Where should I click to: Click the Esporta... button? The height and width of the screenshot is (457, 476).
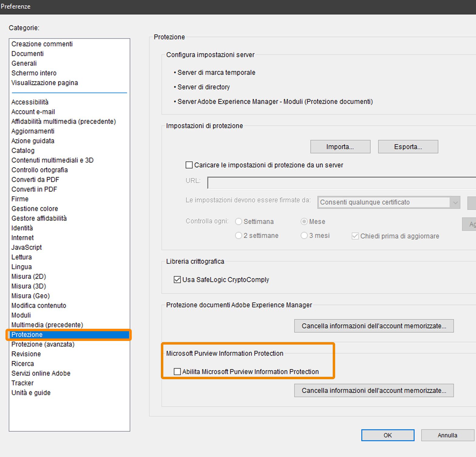[x=408, y=147]
